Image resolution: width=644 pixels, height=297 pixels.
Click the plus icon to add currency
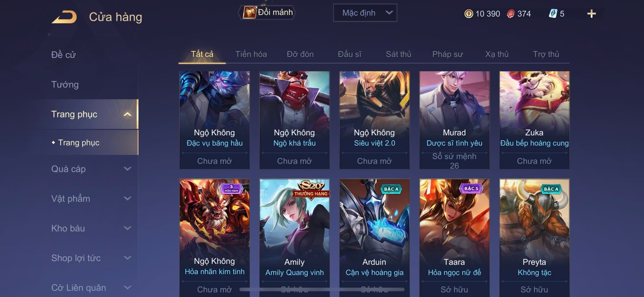pyautogui.click(x=591, y=13)
